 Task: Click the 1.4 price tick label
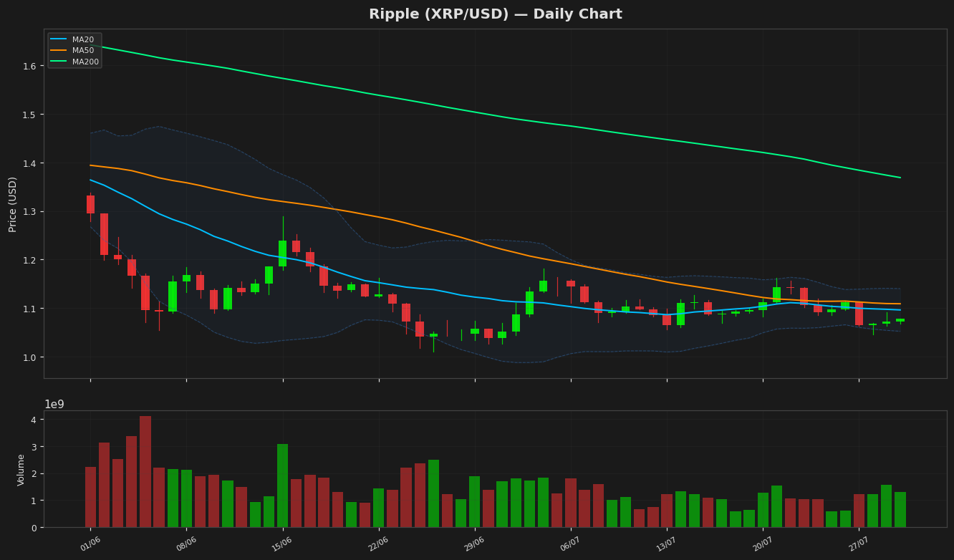[29, 163]
